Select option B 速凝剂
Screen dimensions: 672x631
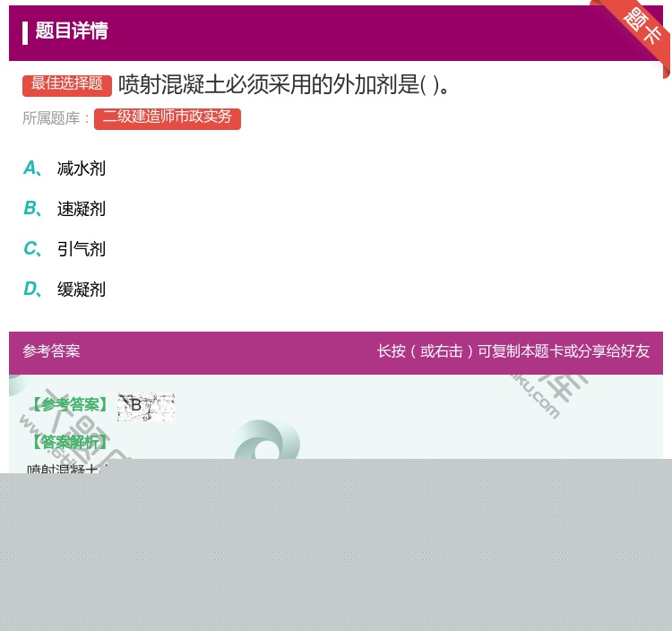pyautogui.click(x=65, y=209)
